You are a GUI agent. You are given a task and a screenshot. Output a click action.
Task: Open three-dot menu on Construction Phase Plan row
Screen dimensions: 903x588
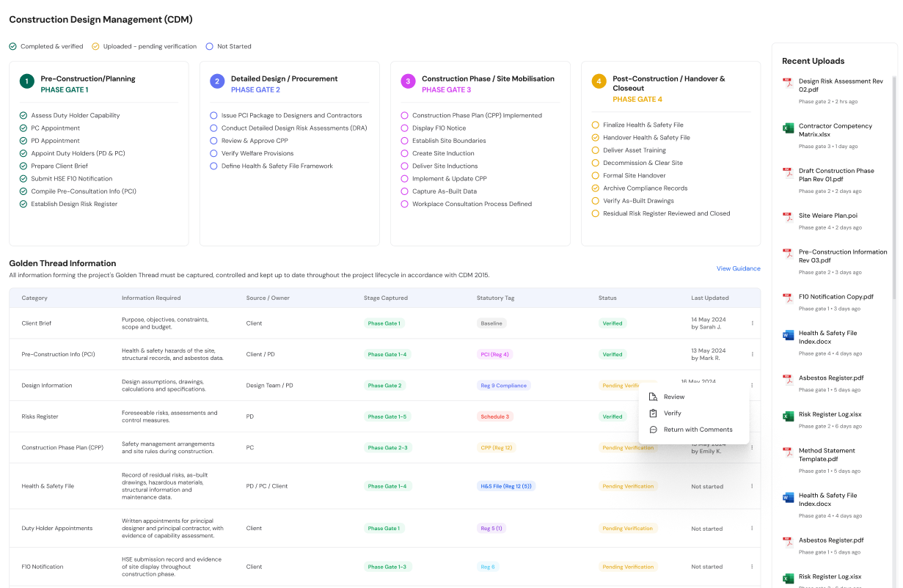click(752, 447)
